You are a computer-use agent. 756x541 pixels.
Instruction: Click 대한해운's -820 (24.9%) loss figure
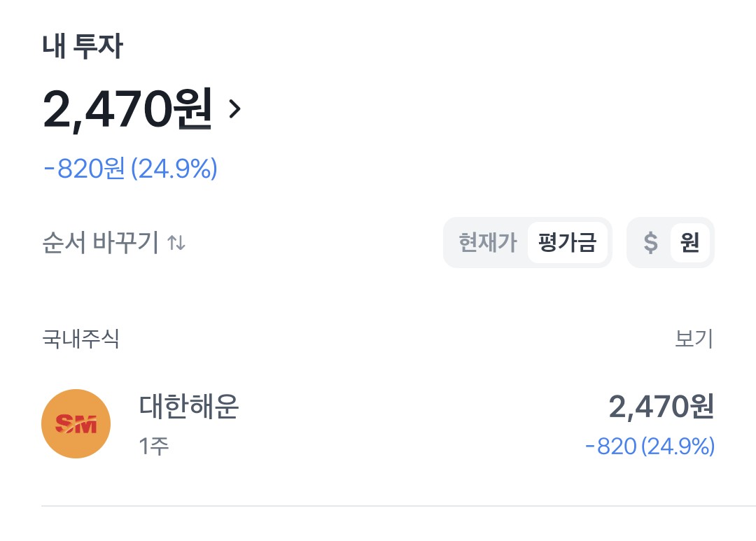coord(650,447)
